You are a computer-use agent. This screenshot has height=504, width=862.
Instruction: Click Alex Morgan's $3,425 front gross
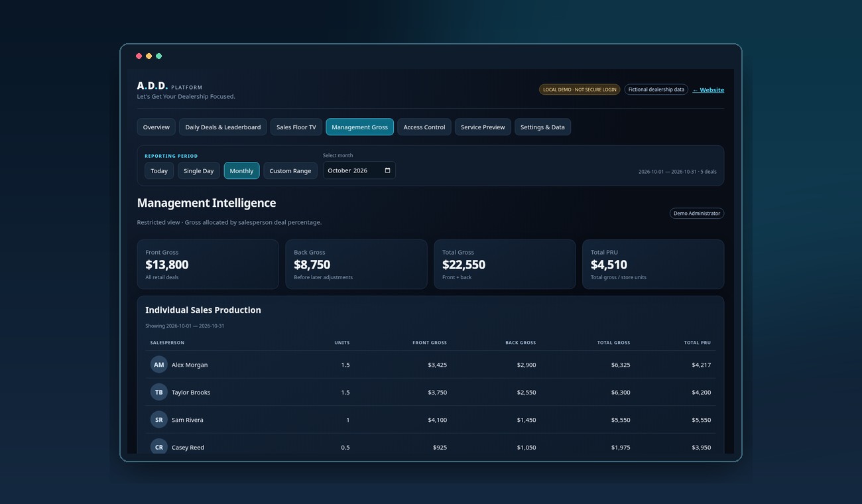point(438,365)
